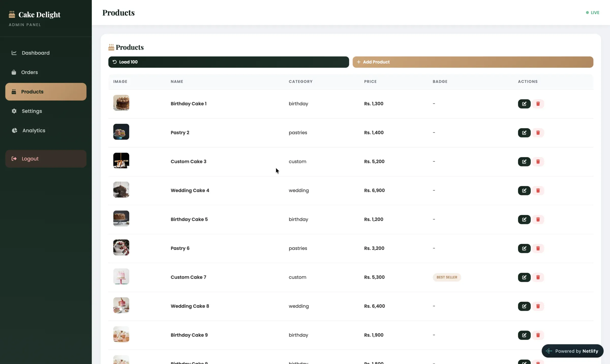Click Custom Cake 3 thumbnail

click(x=121, y=161)
